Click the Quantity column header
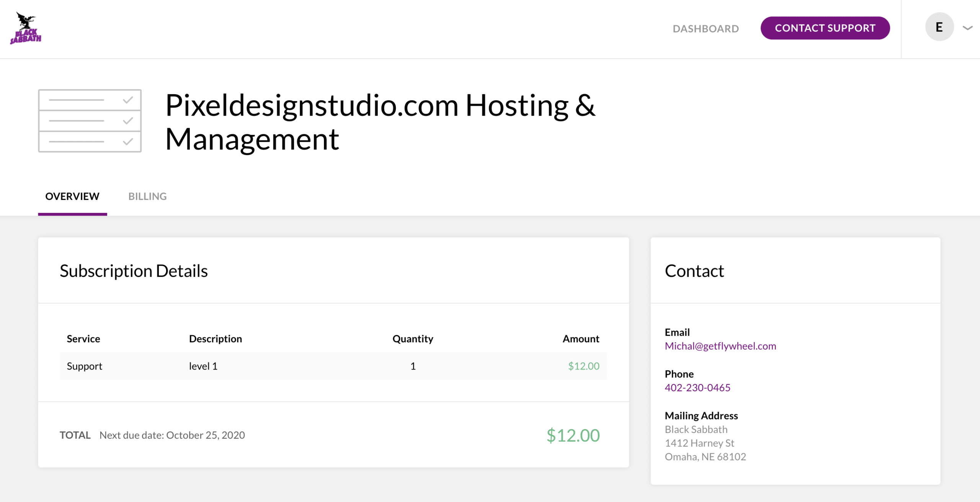Screen dimensions: 980x502 pyautogui.click(x=412, y=339)
